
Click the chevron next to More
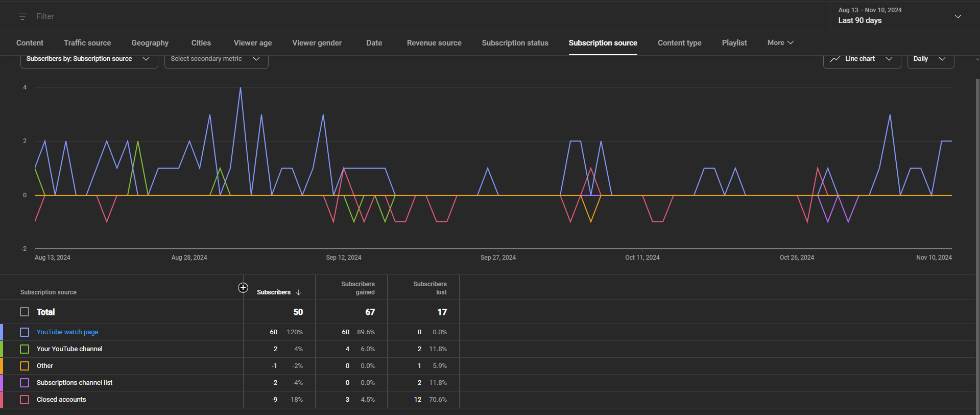pos(791,43)
